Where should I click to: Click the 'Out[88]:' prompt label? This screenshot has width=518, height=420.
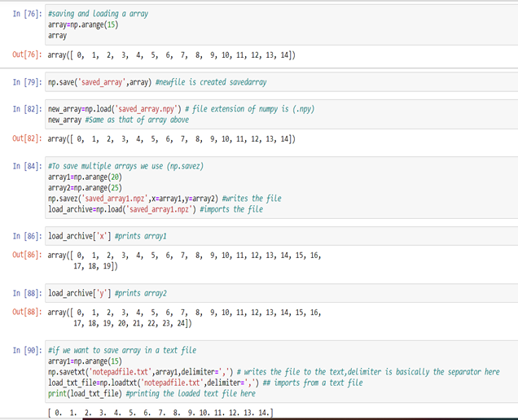28,312
